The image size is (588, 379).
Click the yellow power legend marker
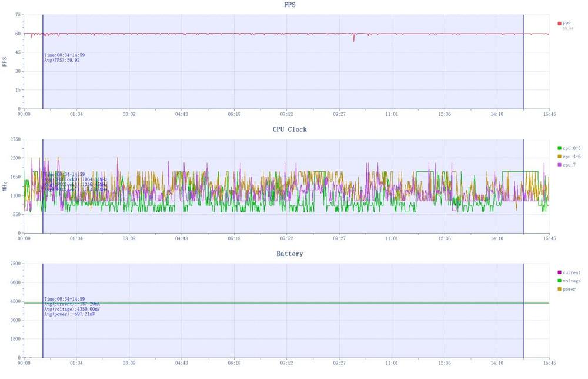(x=559, y=289)
